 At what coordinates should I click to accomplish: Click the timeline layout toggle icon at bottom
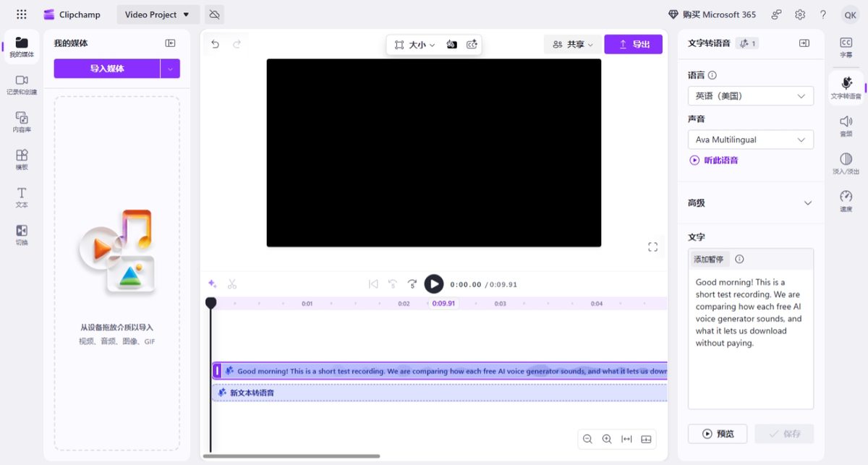coord(647,439)
